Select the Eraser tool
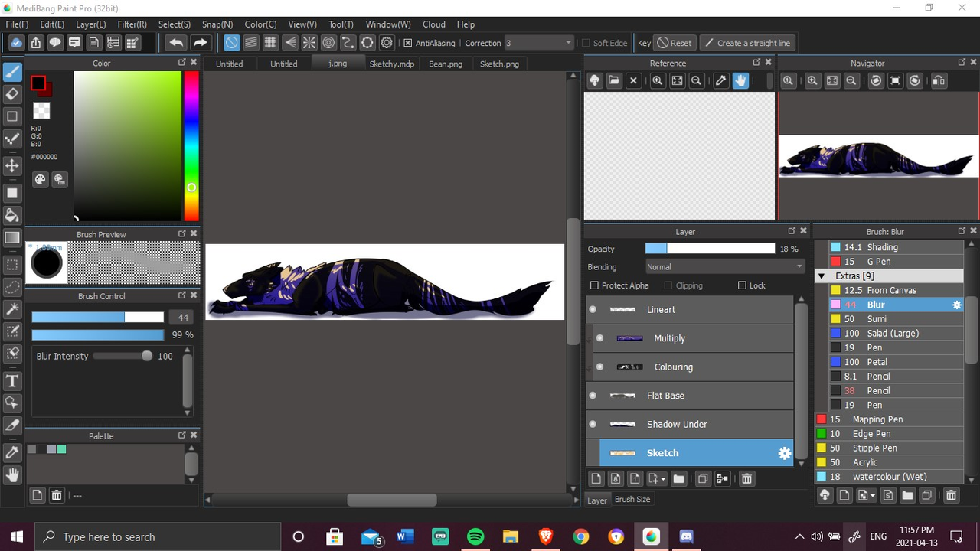 tap(12, 94)
